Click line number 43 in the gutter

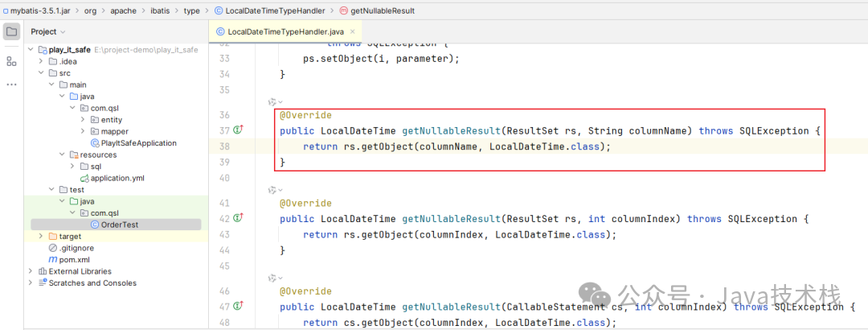coord(224,234)
